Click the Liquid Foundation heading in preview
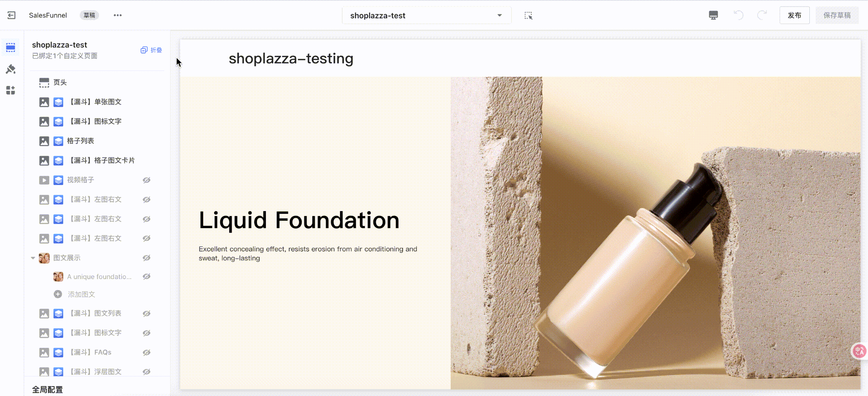The height and width of the screenshot is (396, 868). 299,220
